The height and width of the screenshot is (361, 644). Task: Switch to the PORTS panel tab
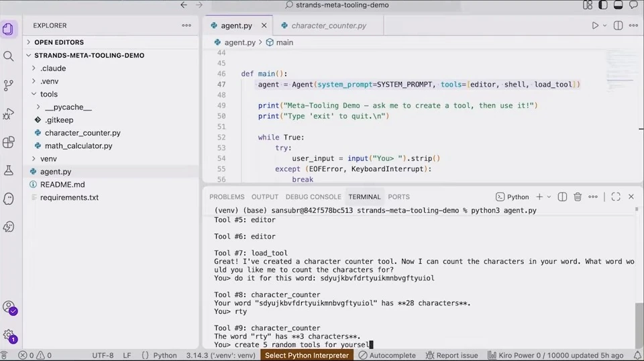tap(398, 197)
